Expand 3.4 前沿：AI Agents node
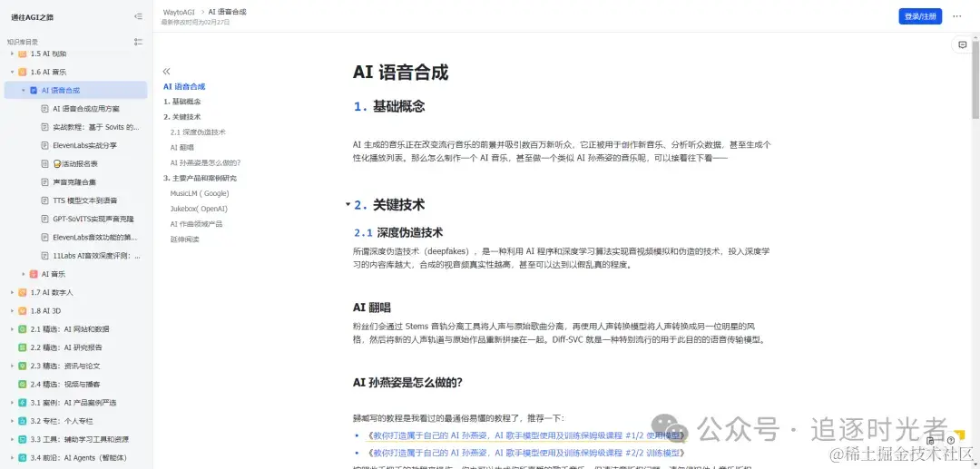The width and height of the screenshot is (980, 469). [12, 458]
